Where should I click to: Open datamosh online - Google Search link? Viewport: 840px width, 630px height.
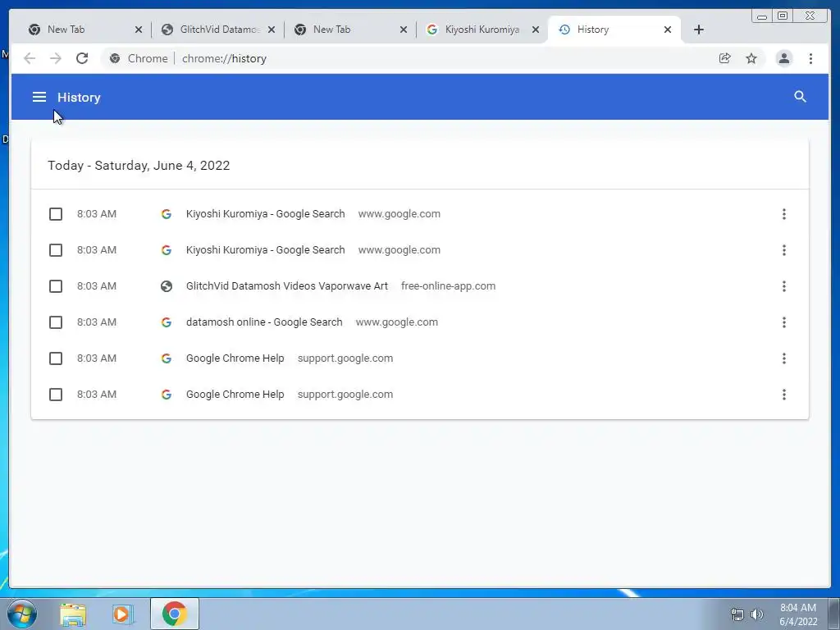click(x=264, y=322)
